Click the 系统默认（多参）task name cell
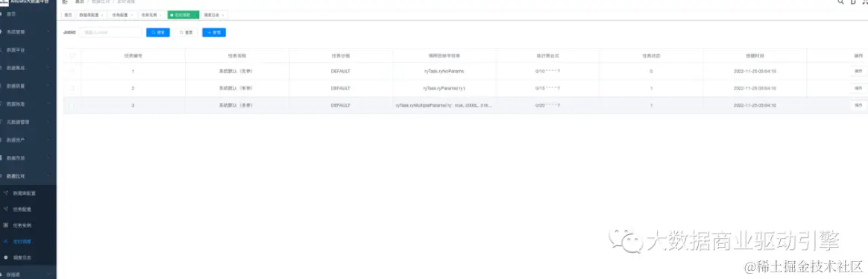 coord(237,104)
